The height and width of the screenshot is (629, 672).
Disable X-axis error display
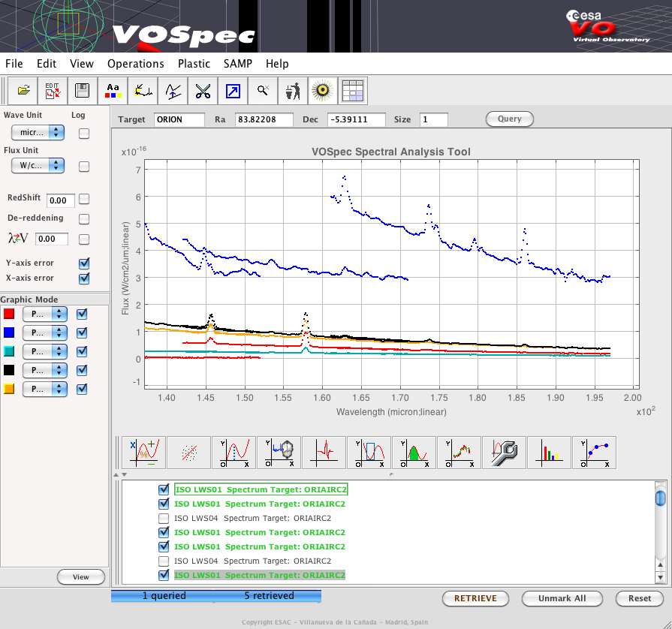point(84,278)
